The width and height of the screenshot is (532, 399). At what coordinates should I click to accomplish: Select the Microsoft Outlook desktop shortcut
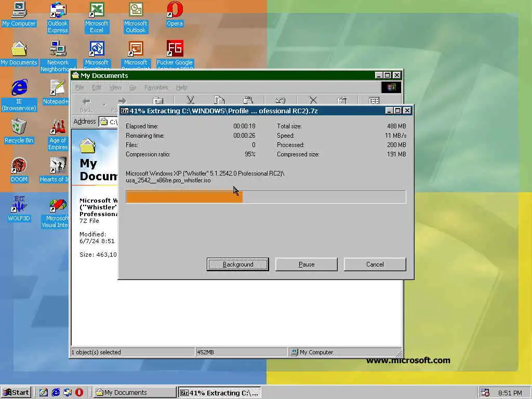(x=136, y=18)
